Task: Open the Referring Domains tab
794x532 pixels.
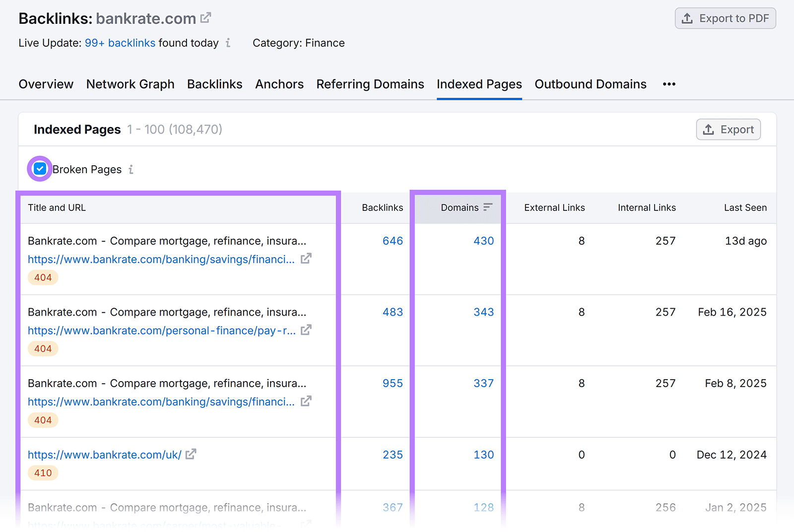Action: 370,84
